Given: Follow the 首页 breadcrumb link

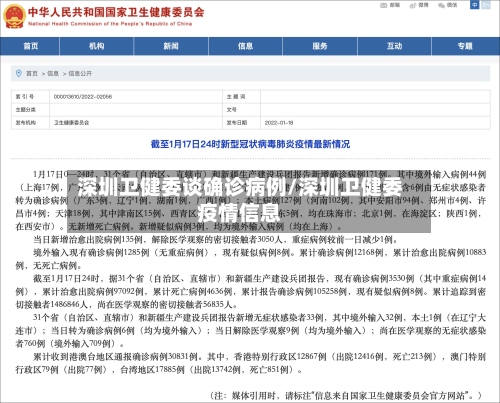Looking at the screenshot, I should pyautogui.click(x=32, y=73).
